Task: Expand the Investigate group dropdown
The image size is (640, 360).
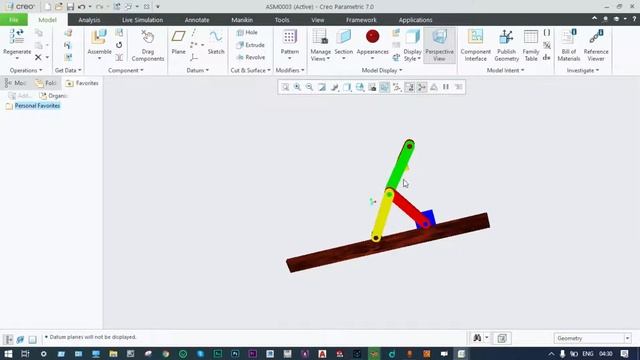Action: point(583,70)
